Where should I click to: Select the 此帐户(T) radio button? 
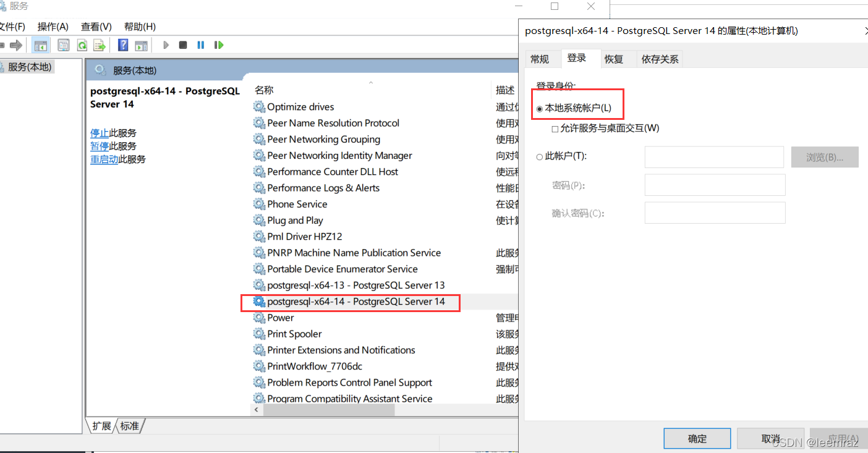tap(540, 157)
